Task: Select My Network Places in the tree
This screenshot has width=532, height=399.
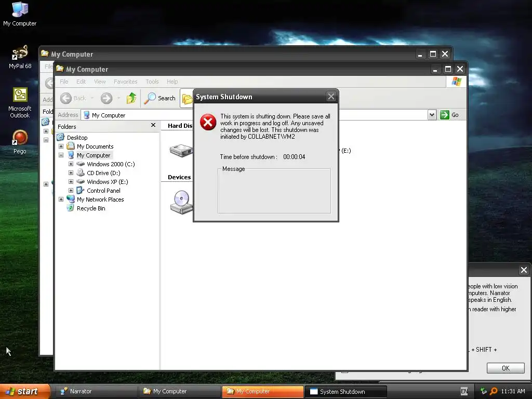Action: pyautogui.click(x=100, y=199)
